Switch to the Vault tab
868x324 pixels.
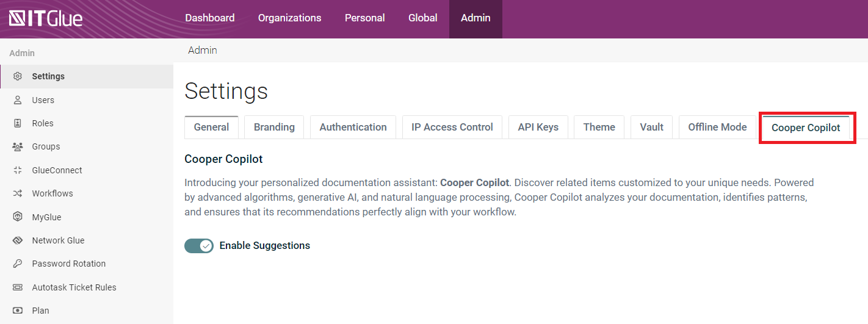click(x=652, y=127)
